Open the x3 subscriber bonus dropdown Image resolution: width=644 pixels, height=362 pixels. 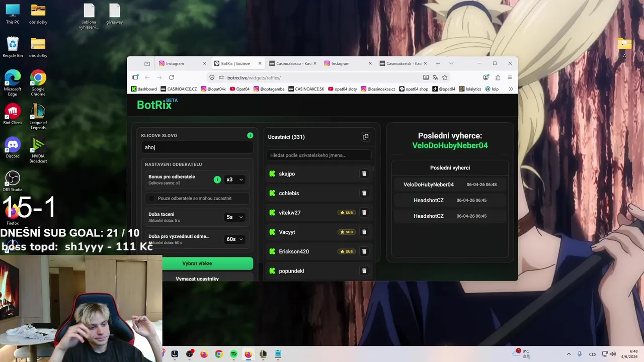coord(234,179)
